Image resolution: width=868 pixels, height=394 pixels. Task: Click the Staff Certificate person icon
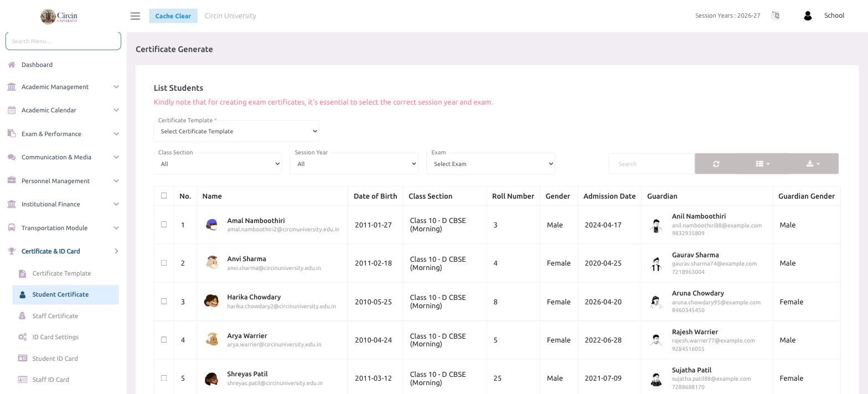point(22,316)
